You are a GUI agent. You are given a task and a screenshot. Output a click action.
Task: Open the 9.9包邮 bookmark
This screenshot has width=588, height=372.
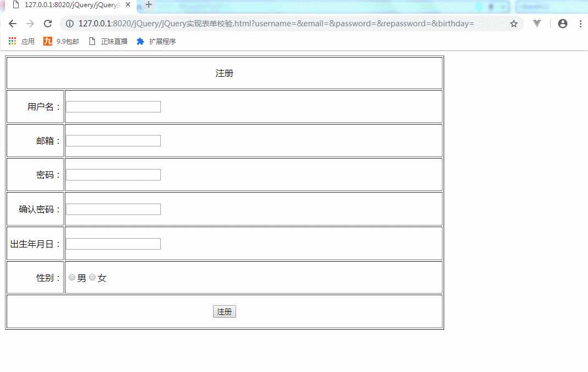point(61,41)
